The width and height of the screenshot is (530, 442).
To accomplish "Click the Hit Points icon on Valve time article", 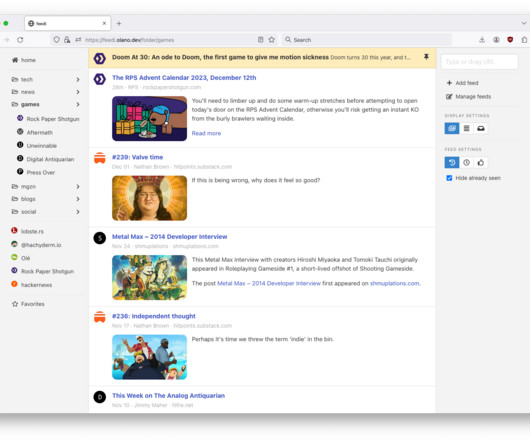I will point(100,158).
